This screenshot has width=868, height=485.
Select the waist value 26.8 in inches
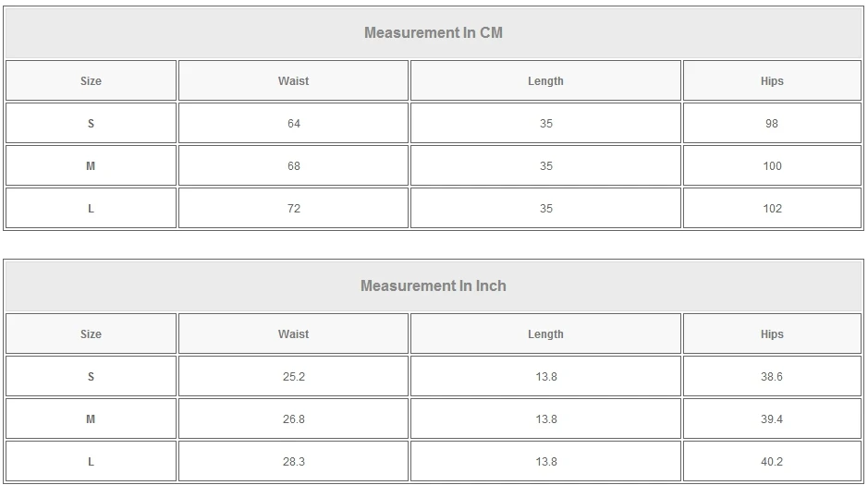pos(294,419)
